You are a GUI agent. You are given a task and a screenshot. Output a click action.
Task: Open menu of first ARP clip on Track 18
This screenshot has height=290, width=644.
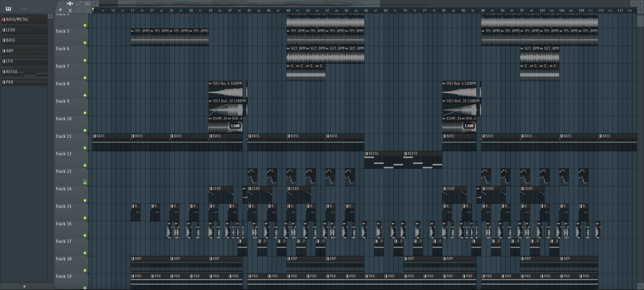point(133,259)
